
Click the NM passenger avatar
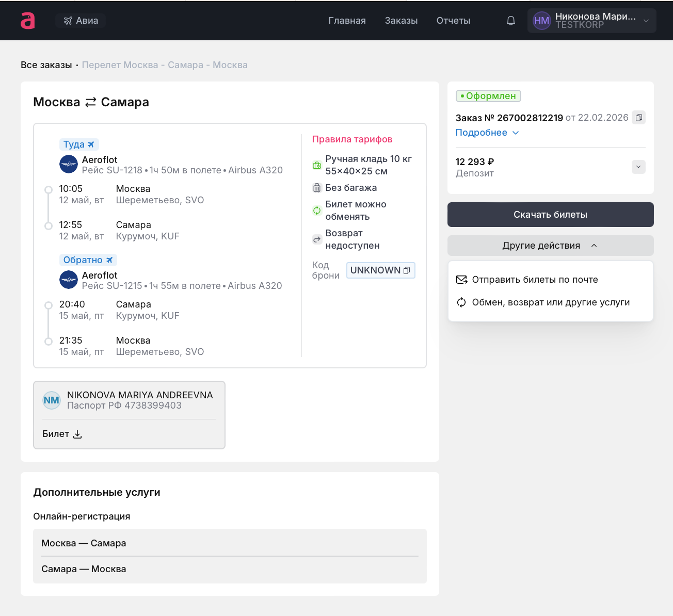tap(52, 400)
